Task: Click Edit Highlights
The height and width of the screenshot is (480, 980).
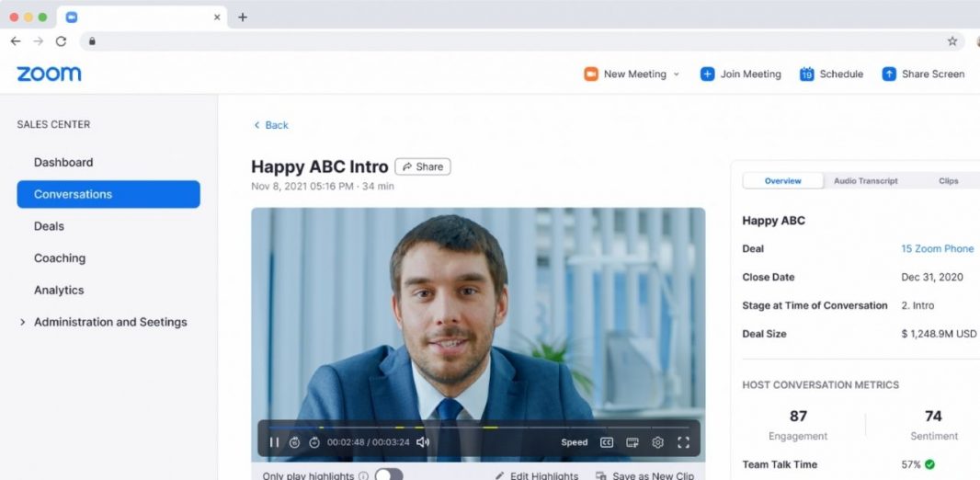Action: pos(537,476)
